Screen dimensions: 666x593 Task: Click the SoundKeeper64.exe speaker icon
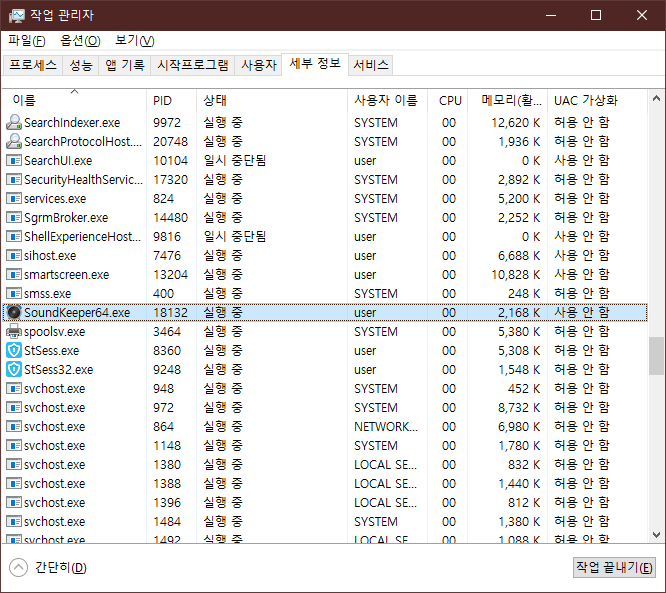14,313
